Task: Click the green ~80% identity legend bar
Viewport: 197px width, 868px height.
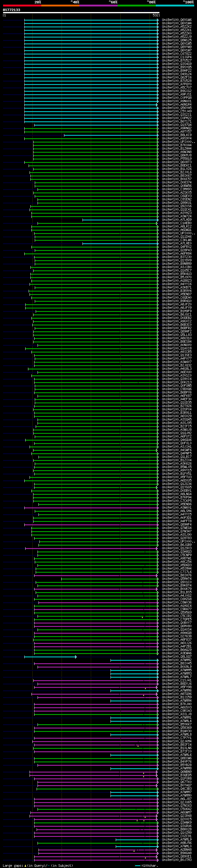Action: coord(137,6)
